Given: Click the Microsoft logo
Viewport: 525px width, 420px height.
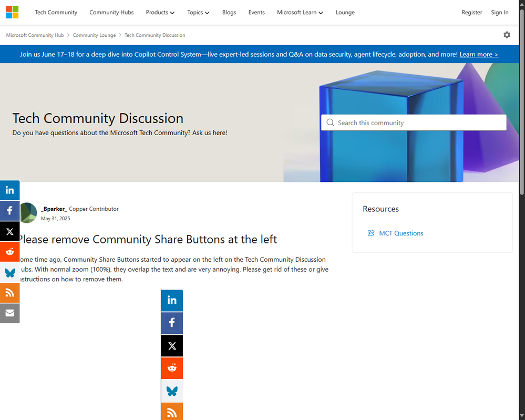Looking at the screenshot, I should click(13, 13).
